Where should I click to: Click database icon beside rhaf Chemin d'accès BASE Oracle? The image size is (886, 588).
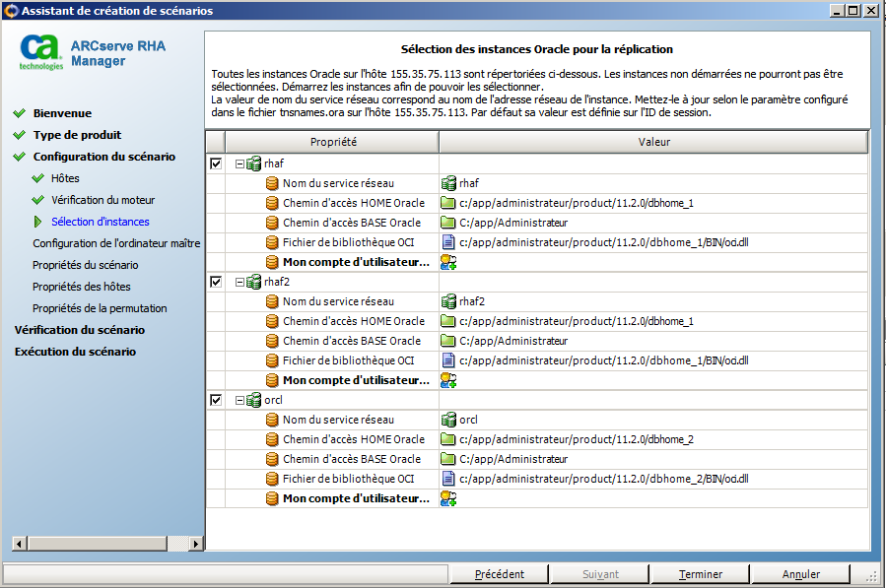pyautogui.click(x=272, y=224)
